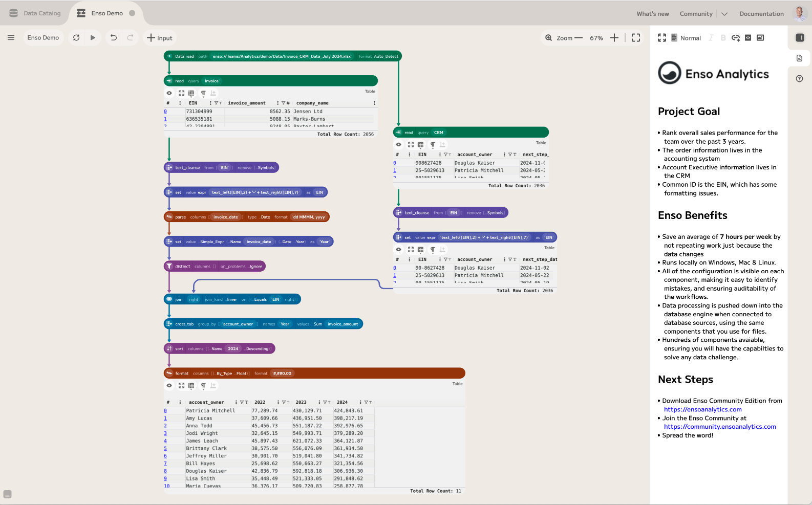
Task: Switch to the Data Catalog tab
Action: point(35,13)
